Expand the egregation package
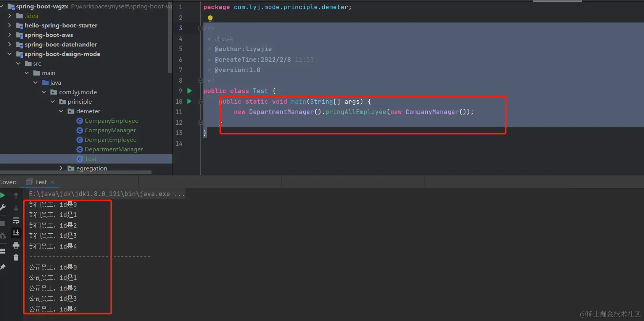 click(x=61, y=168)
